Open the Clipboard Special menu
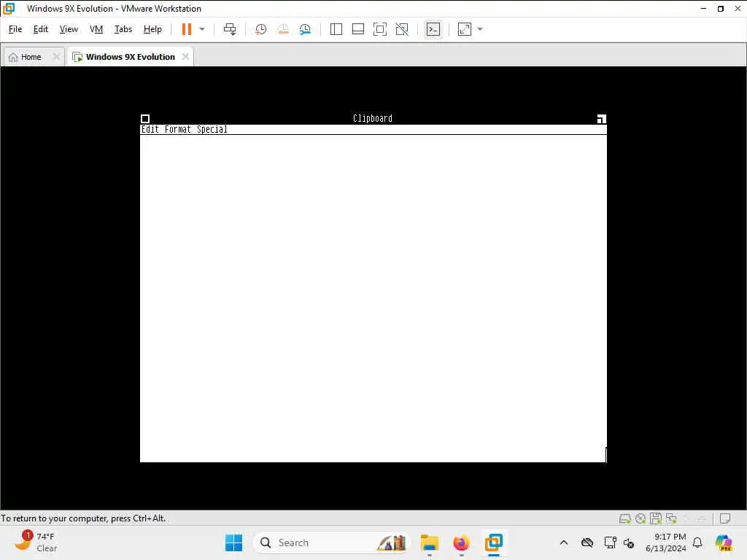Screen dimensions: 747x560 [212, 130]
